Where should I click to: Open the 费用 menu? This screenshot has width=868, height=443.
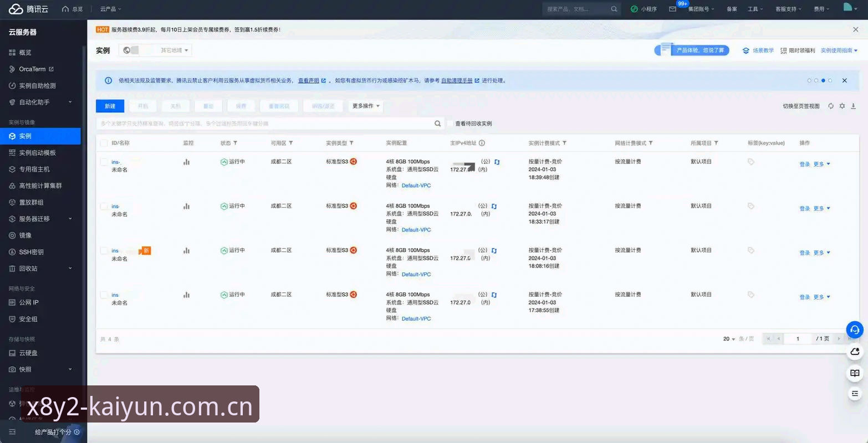pos(821,9)
